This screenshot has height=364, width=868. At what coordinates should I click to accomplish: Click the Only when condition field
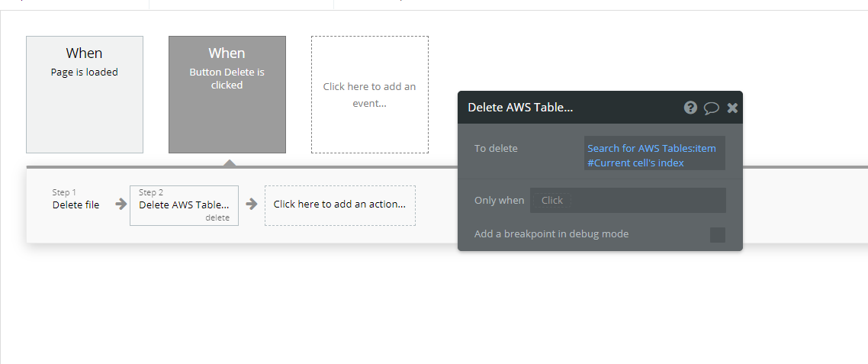point(628,201)
